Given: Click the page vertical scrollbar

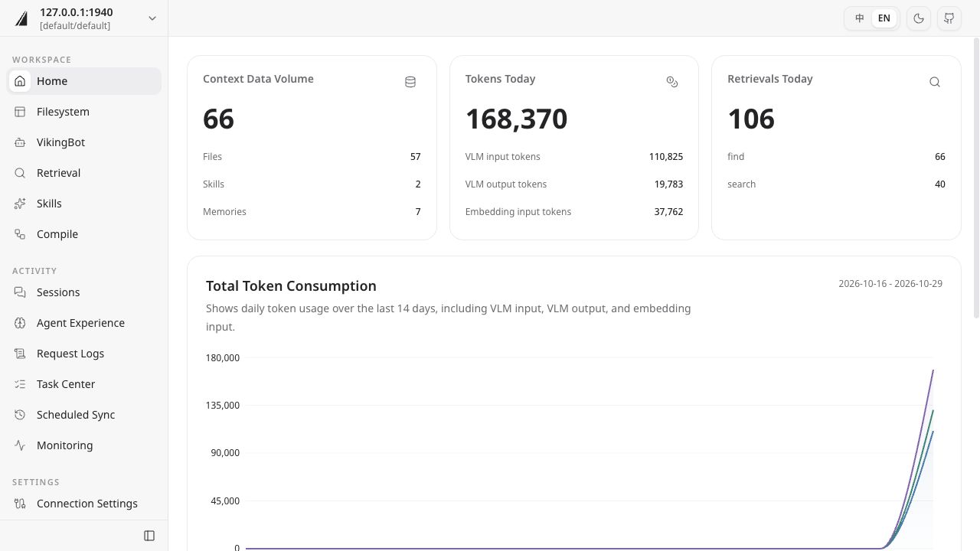Looking at the screenshot, I should pos(976,178).
